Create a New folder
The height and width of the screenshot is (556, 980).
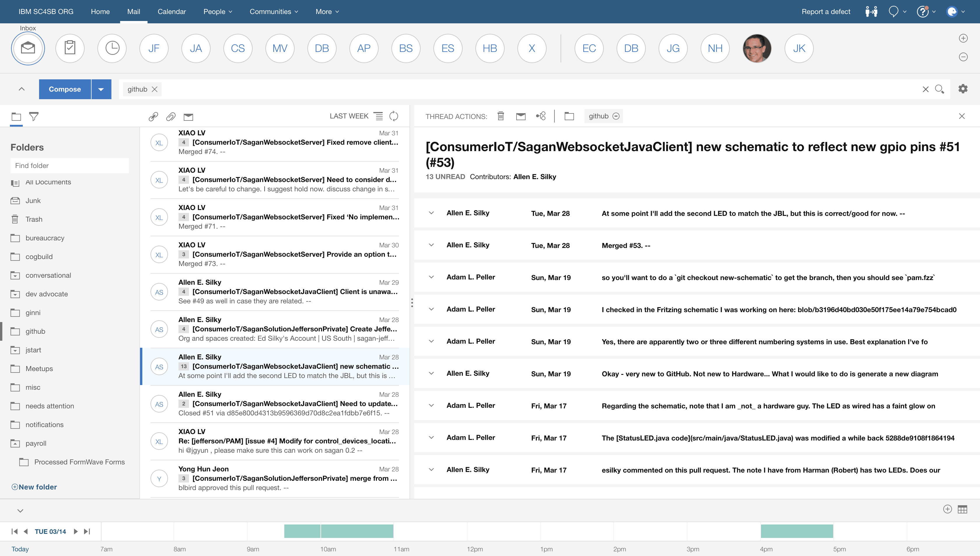click(x=34, y=487)
